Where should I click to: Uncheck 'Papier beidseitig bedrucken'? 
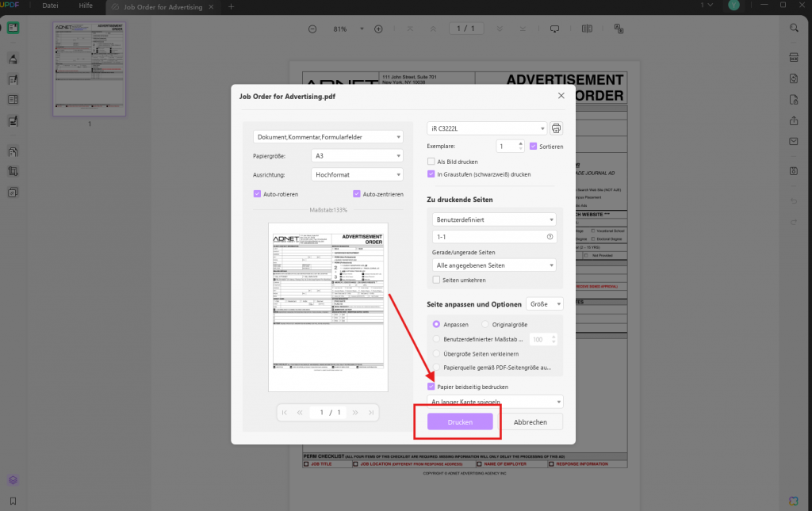433,386
